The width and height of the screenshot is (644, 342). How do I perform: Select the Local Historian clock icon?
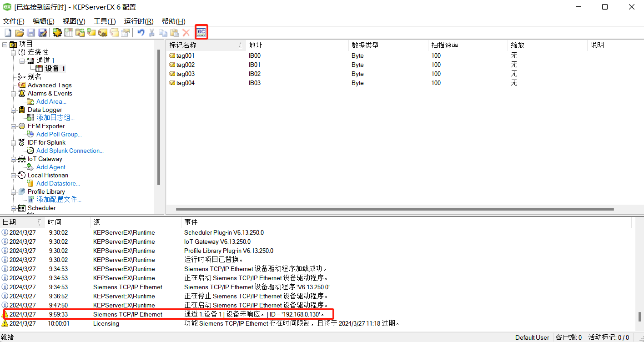[22, 175]
